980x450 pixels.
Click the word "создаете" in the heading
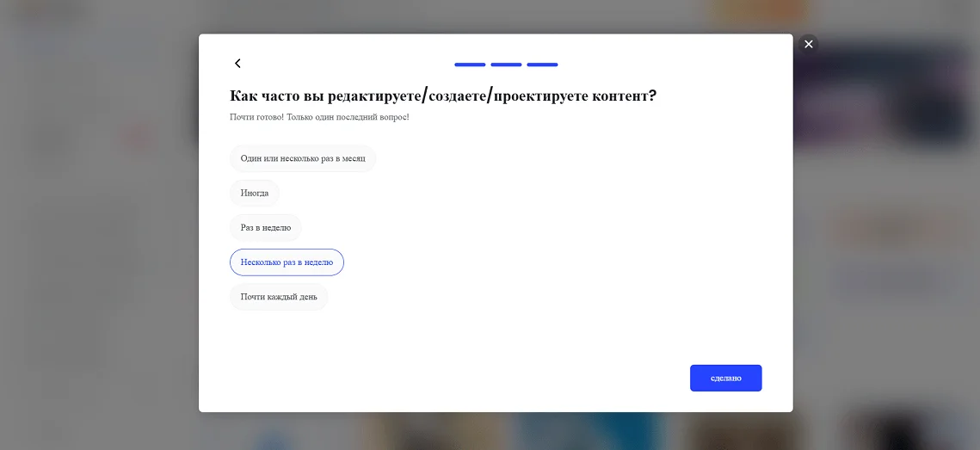point(458,96)
